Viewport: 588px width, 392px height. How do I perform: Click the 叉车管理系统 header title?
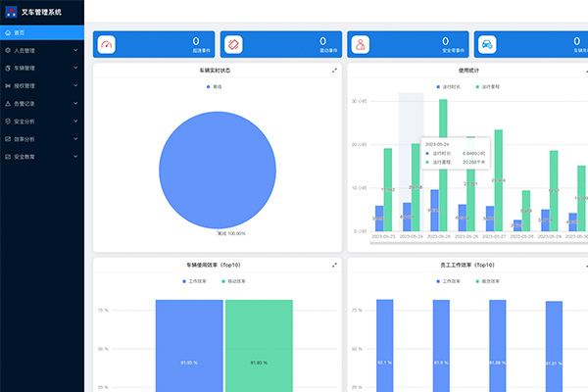[41, 12]
